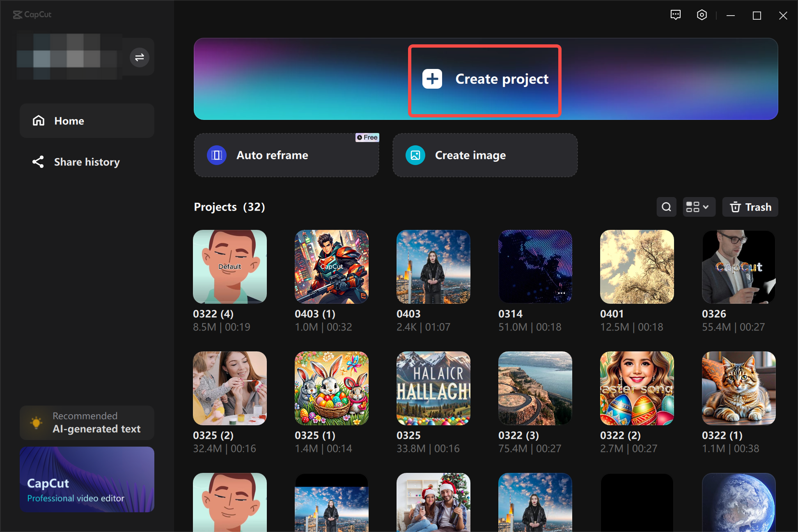Click the account switch arrows icon
798x532 pixels.
(x=139, y=57)
